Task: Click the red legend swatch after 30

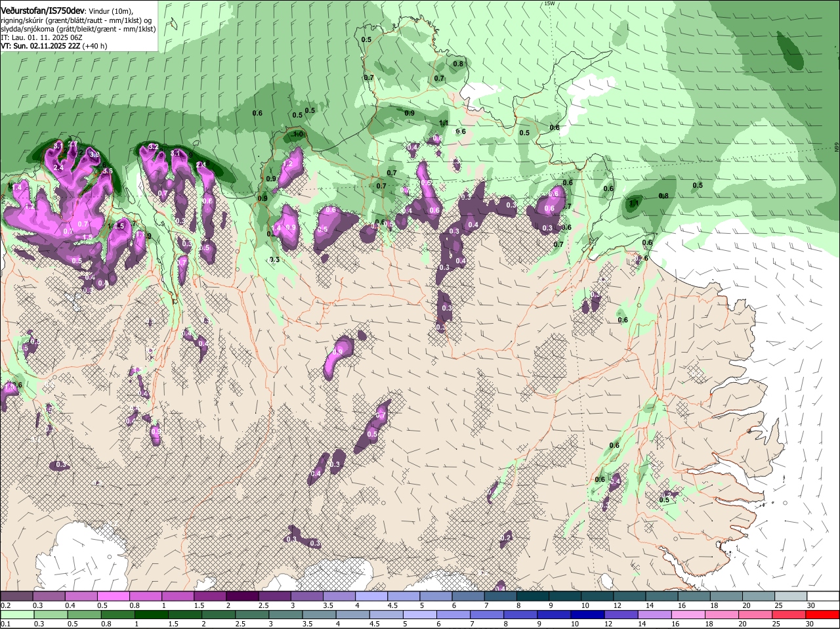Action: pos(823,614)
